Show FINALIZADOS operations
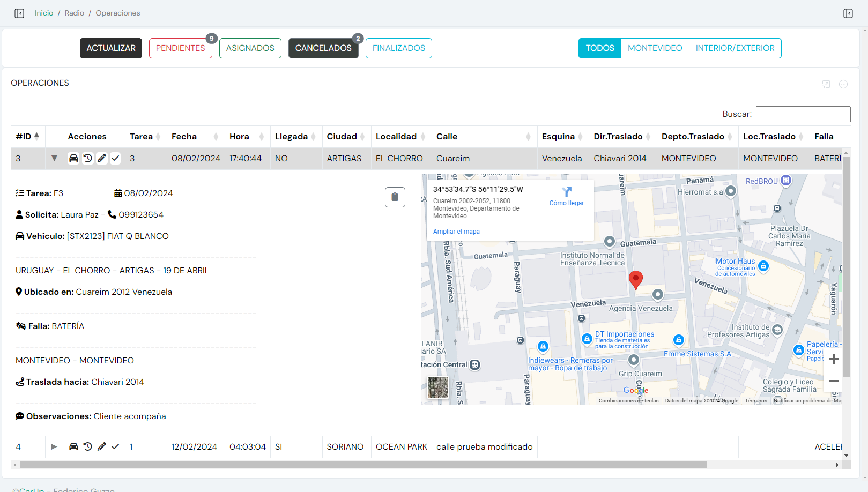 point(399,48)
